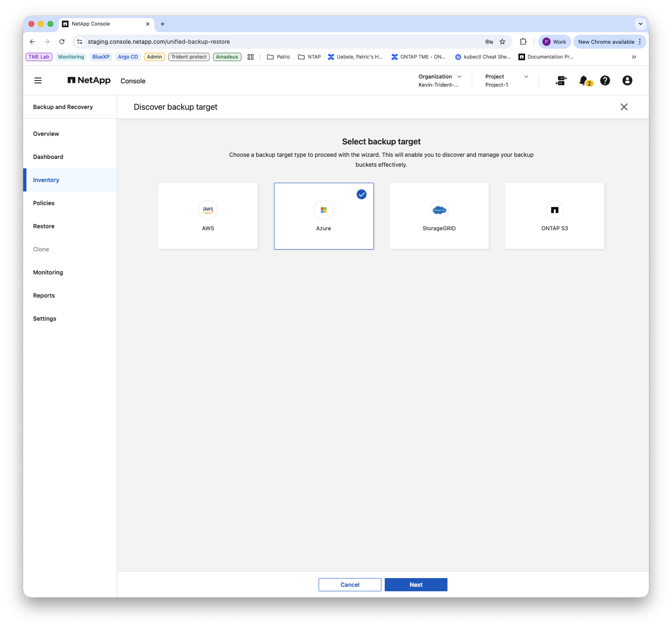Click the StorageGRID cloud icon
The height and width of the screenshot is (628, 672).
click(439, 210)
